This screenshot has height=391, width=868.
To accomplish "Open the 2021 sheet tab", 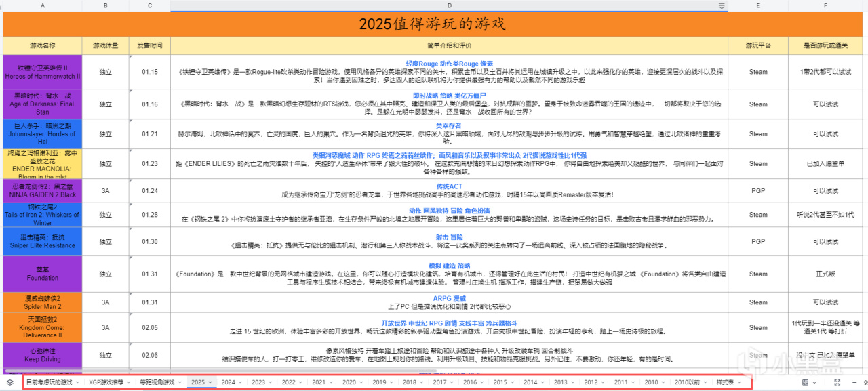I will (x=318, y=382).
